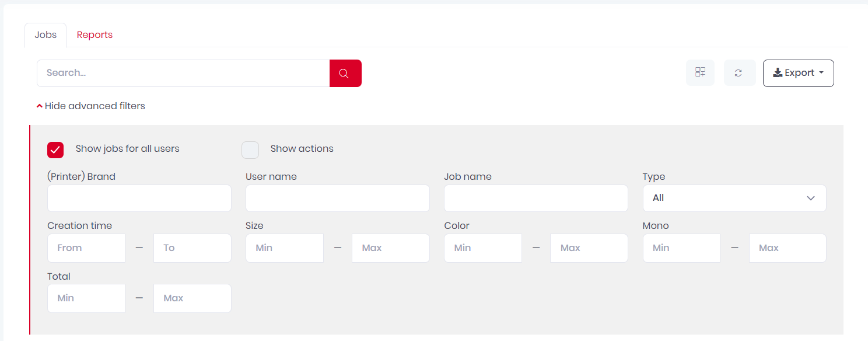The image size is (868, 341).
Task: Click the Show jobs for all users label
Action: pos(128,148)
